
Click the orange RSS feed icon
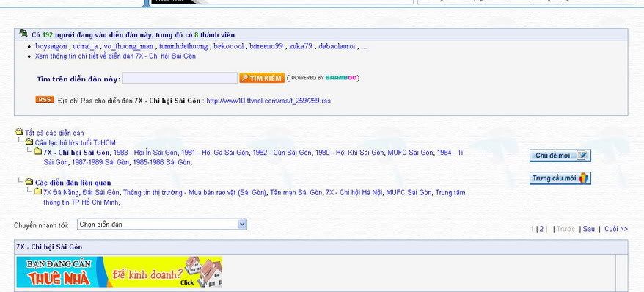click(x=45, y=99)
